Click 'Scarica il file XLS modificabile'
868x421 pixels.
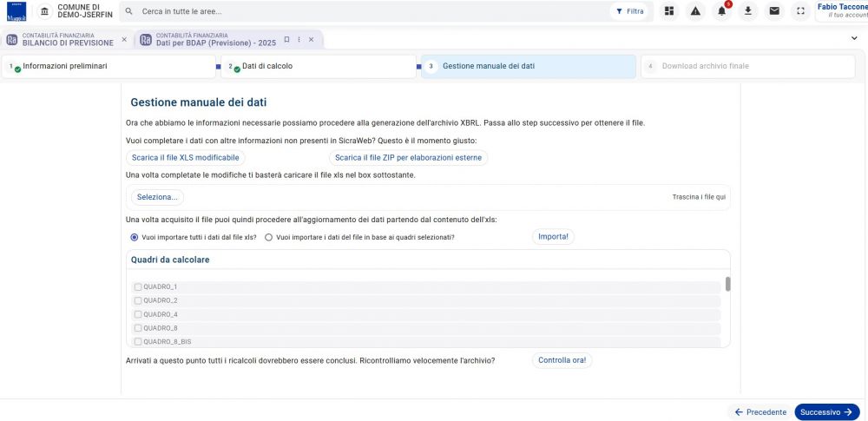(x=186, y=158)
